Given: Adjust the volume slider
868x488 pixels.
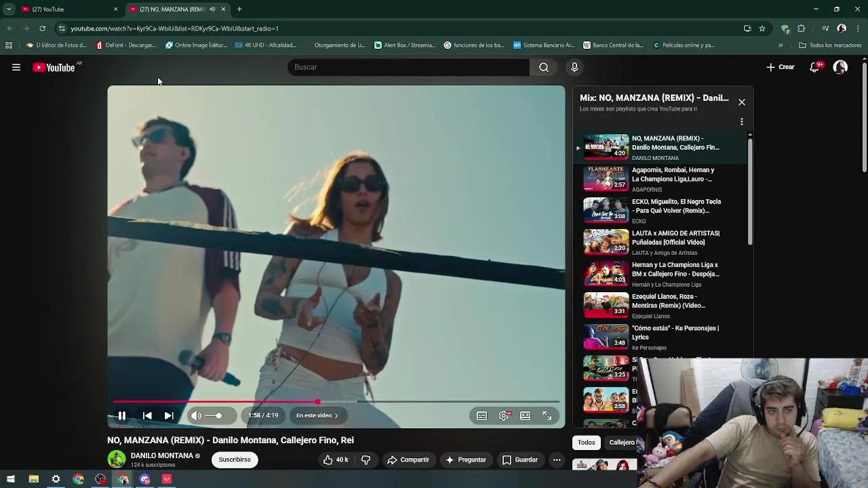Looking at the screenshot, I should tap(214, 415).
